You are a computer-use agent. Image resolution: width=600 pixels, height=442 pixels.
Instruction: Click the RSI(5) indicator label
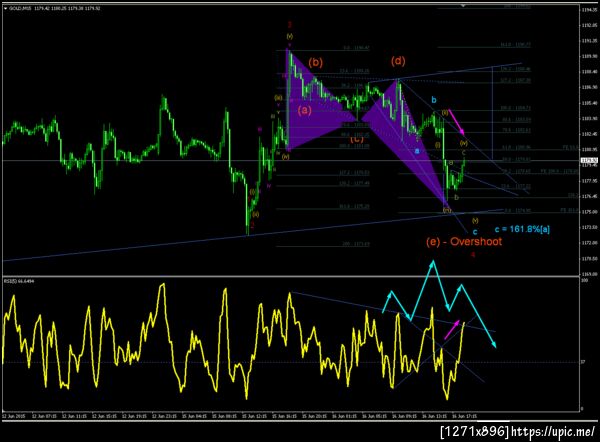[19, 281]
